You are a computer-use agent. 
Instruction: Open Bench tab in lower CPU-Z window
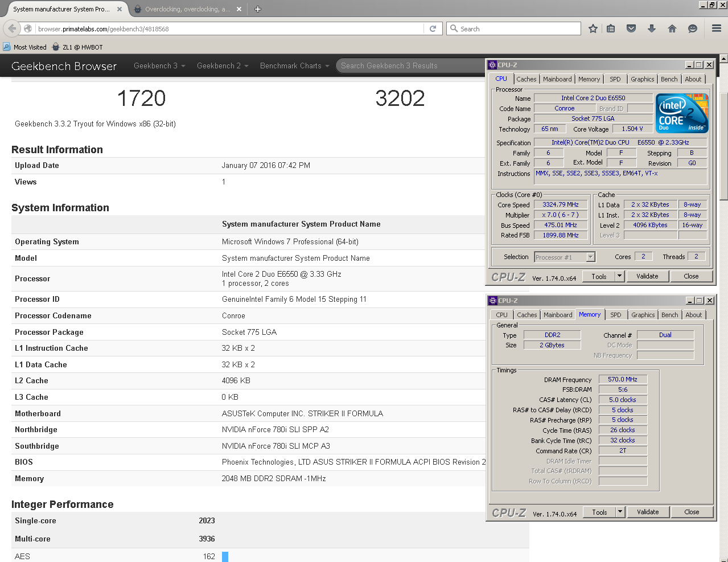pos(670,315)
